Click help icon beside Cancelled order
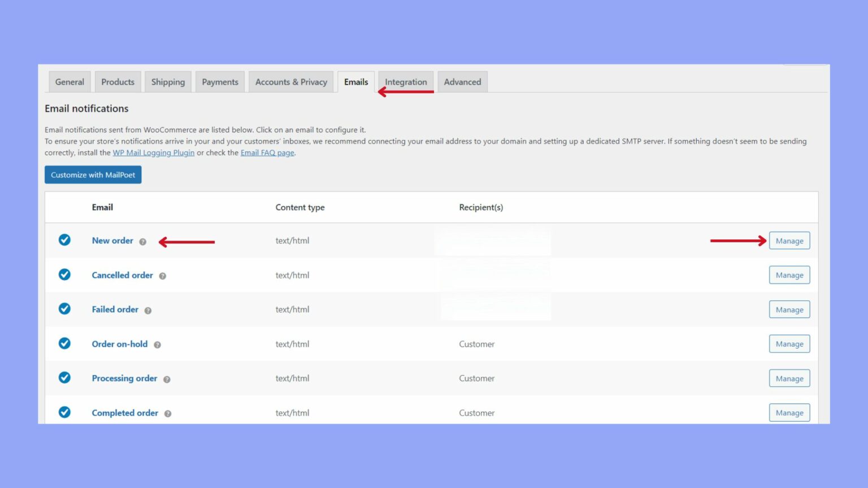Viewport: 868px width, 488px height. (162, 276)
